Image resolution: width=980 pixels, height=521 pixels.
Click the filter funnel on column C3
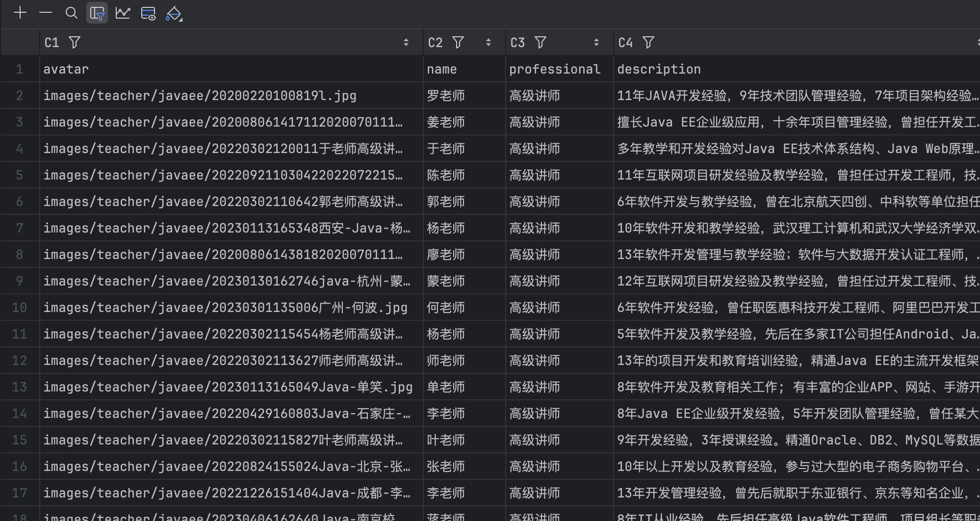coord(541,43)
